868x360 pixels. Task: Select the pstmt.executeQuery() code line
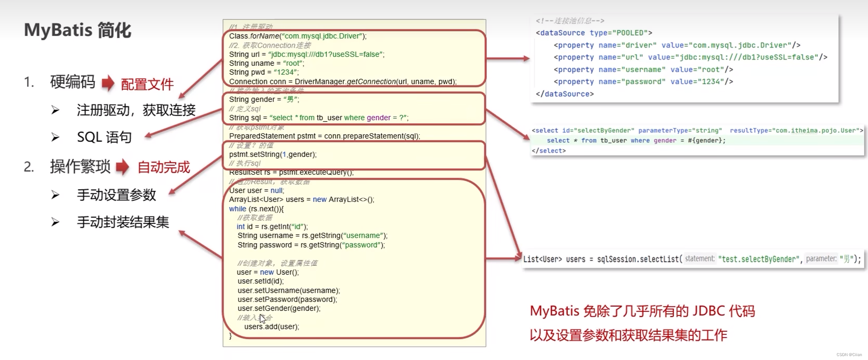(x=291, y=173)
